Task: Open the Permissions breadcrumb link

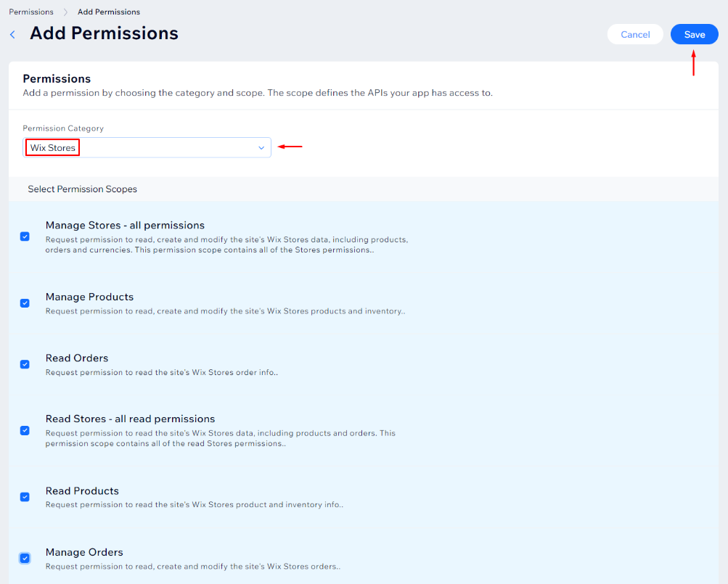Action: [31, 12]
